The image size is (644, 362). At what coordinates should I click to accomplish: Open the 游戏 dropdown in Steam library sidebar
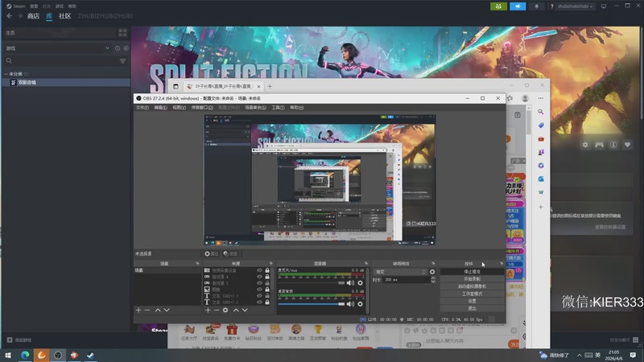[58, 48]
